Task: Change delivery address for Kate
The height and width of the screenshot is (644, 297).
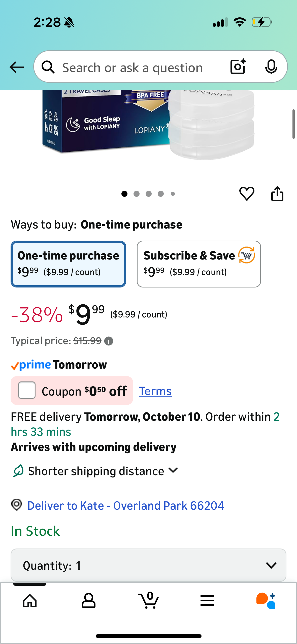Action: (x=125, y=505)
